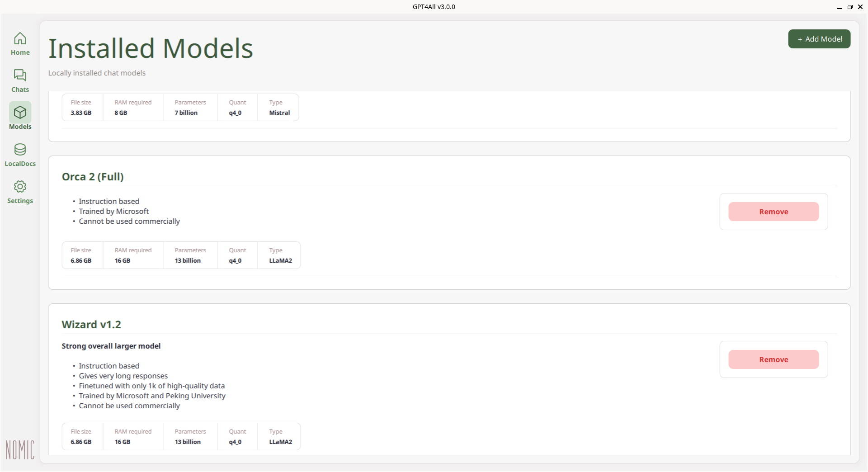Click Orca 2 RAM required 16 GB

point(123,260)
